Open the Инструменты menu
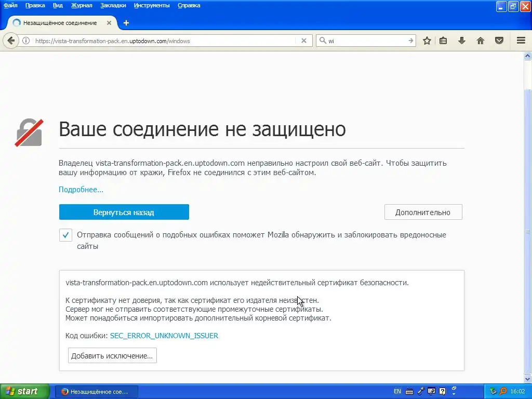 (x=152, y=5)
